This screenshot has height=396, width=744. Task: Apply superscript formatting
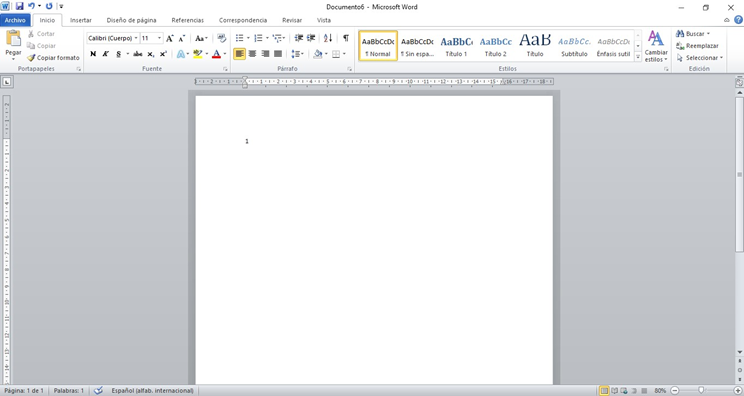[163, 54]
